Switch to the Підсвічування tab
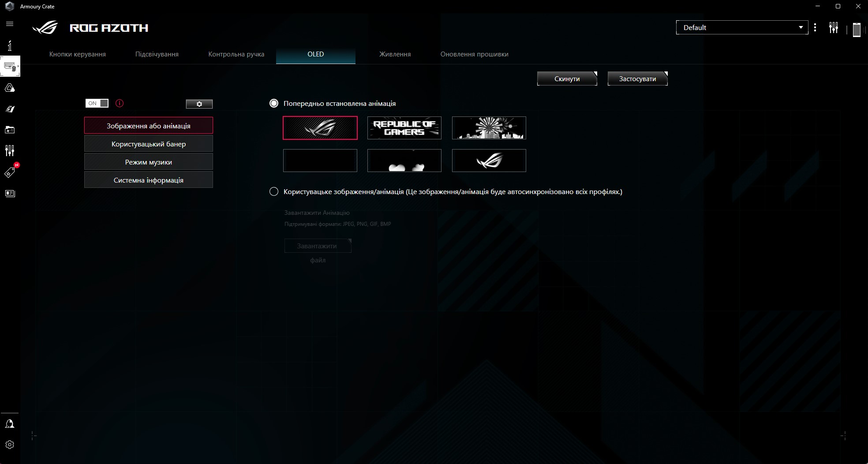Screen dimensions: 868x464 point(157,54)
